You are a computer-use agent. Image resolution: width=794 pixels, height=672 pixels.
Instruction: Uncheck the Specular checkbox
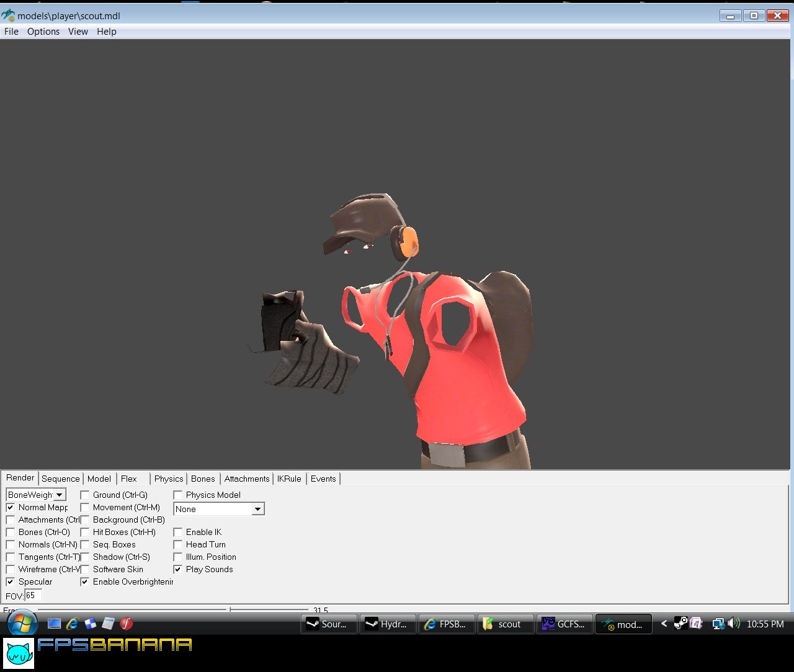[11, 581]
